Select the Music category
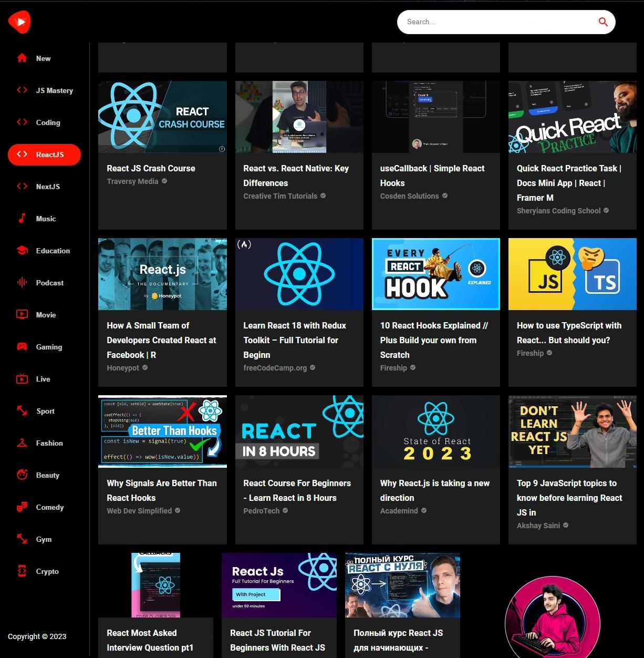The height and width of the screenshot is (658, 644). click(44, 219)
